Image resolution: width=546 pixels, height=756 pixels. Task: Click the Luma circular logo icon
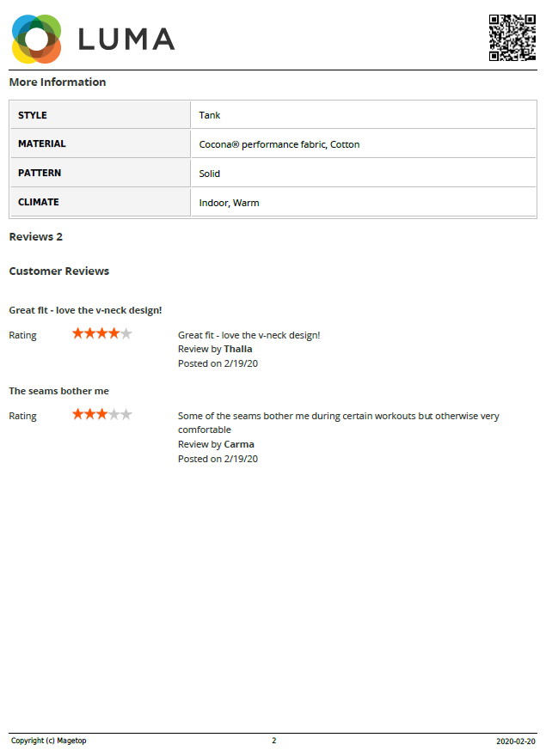click(36, 39)
